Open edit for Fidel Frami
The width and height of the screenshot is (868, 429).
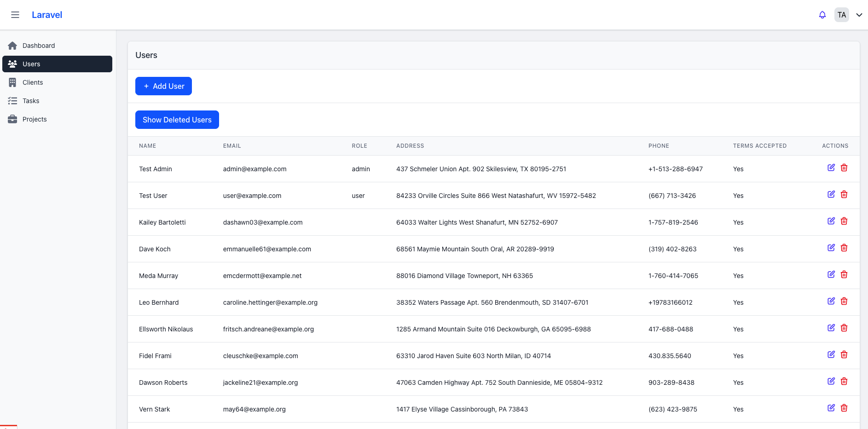(831, 355)
